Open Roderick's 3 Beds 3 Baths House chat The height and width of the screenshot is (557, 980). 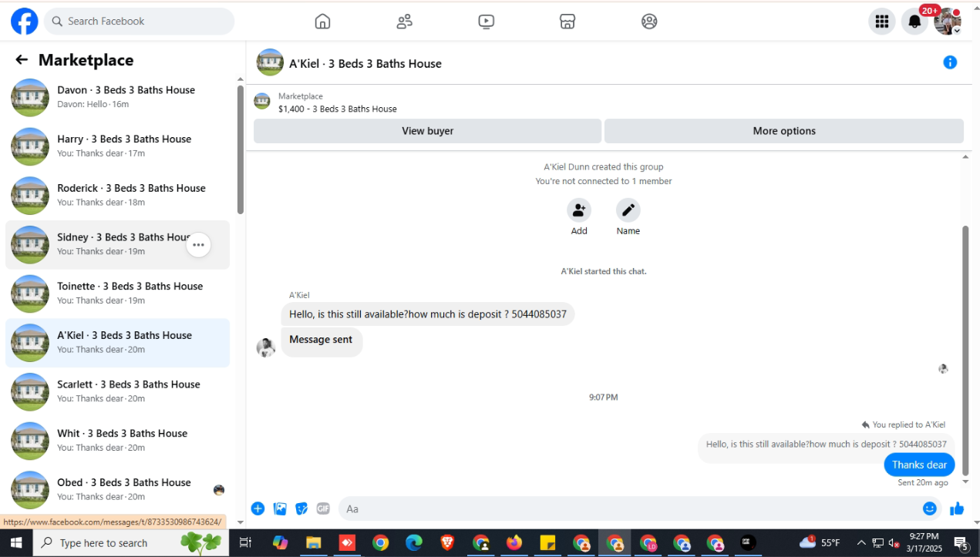[x=117, y=196]
